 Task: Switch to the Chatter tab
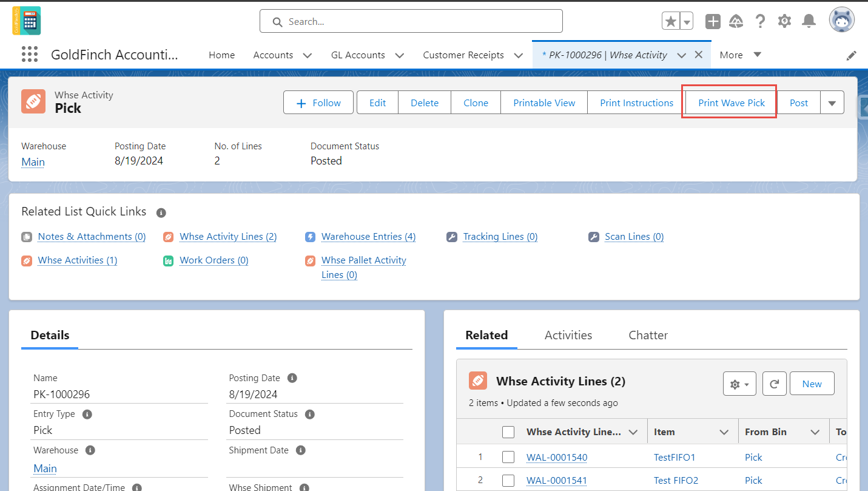pos(648,335)
